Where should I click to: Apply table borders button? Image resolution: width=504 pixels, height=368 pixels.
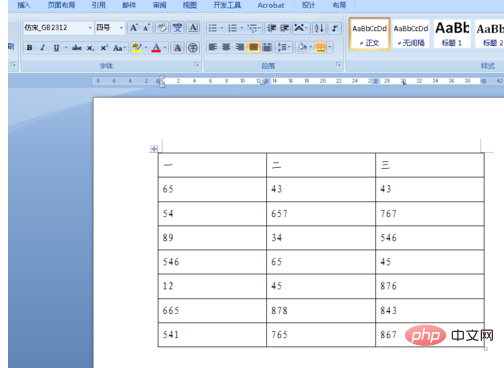click(x=321, y=47)
